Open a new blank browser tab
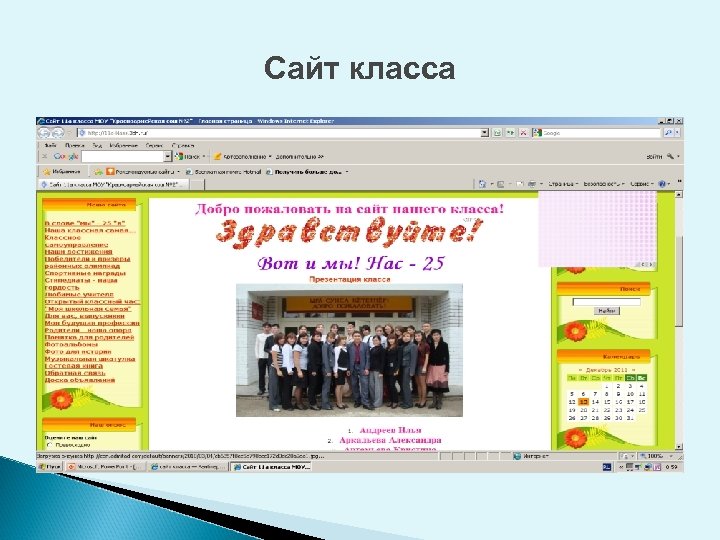Viewport: 720px width, 540px height. point(197,184)
